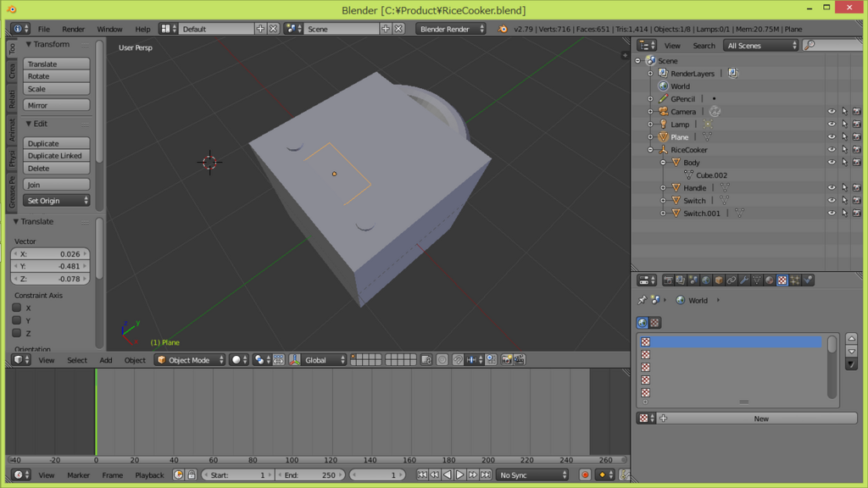The height and width of the screenshot is (488, 868).
Task: Toggle Handle visibility eye in outliner
Action: 832,188
